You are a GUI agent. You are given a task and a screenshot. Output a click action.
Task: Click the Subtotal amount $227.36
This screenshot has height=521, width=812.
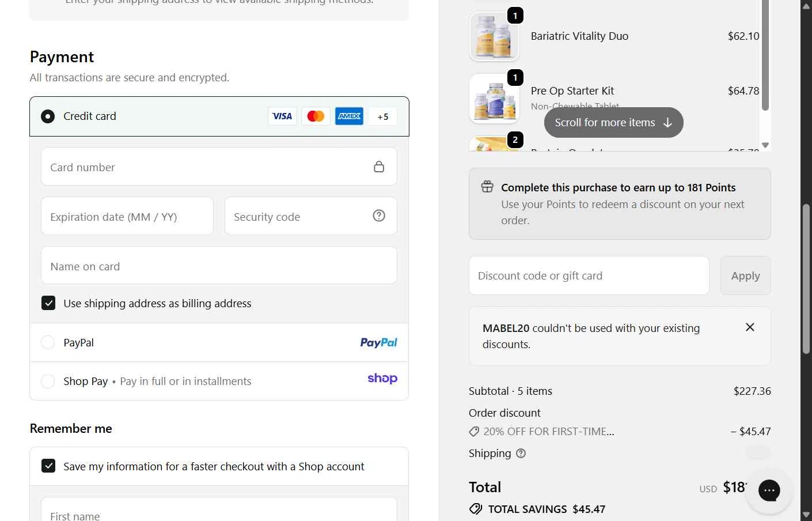[x=752, y=391]
